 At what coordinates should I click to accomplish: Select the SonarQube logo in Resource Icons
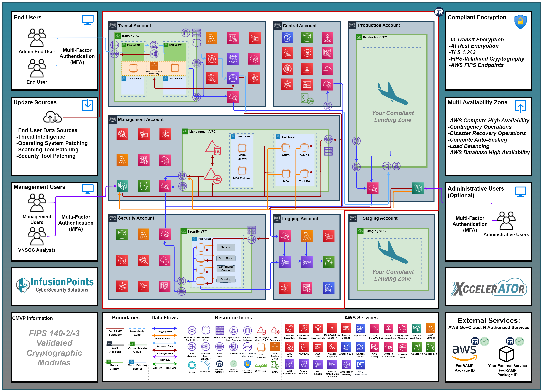coord(205,365)
